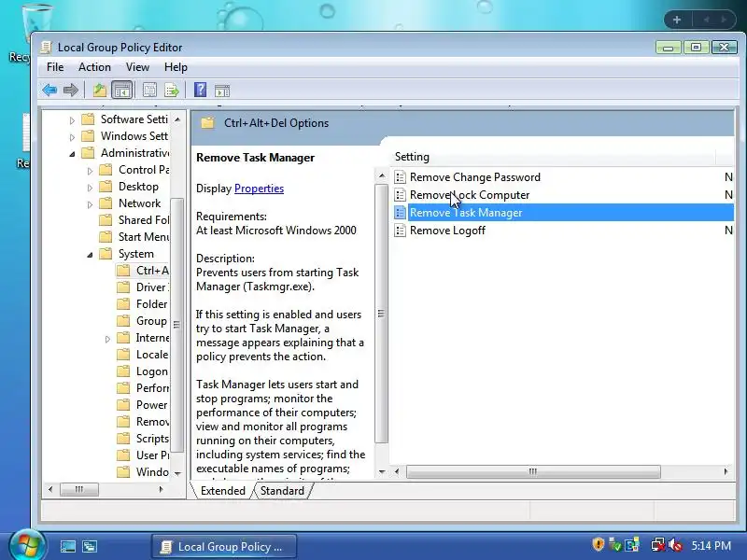Open the View menu
Image resolution: width=747 pixels, height=560 pixels.
click(x=137, y=67)
